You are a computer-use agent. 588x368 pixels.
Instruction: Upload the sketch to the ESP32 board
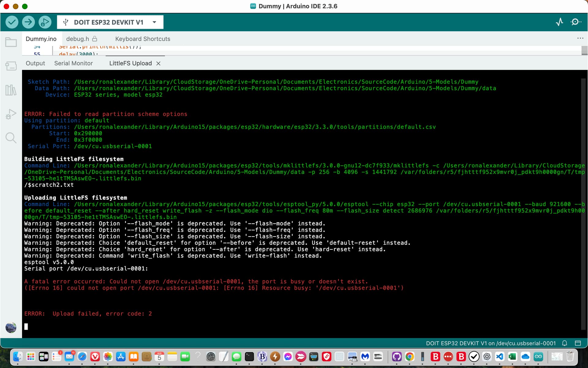click(28, 22)
